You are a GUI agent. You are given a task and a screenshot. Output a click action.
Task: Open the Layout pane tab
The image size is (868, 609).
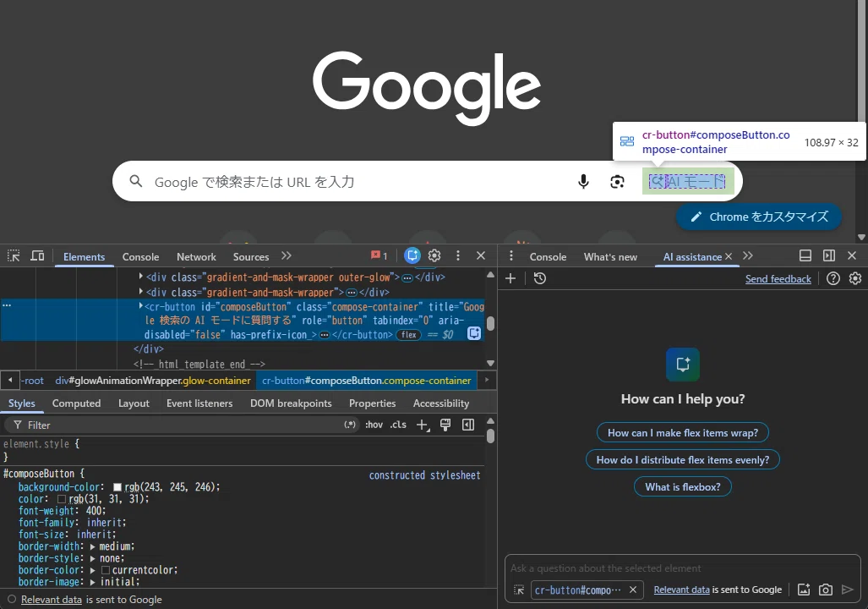click(x=134, y=403)
